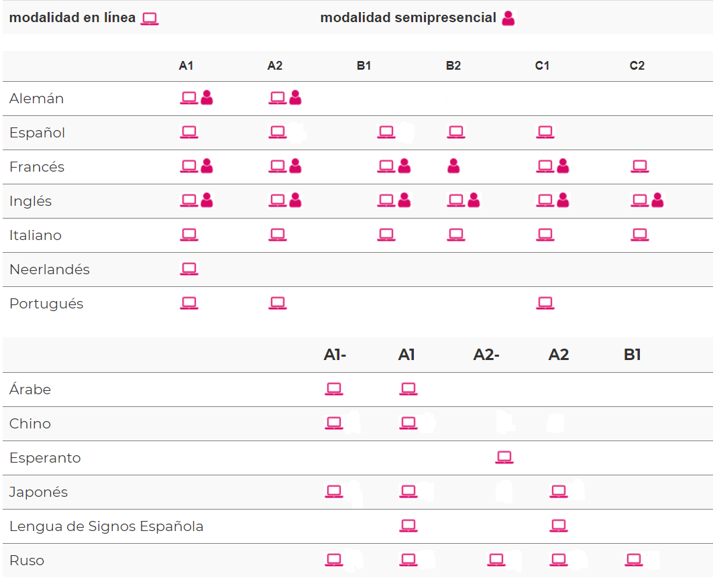Click the A2- column header in lower table
Screen dimensions: 713x588
pos(486,355)
